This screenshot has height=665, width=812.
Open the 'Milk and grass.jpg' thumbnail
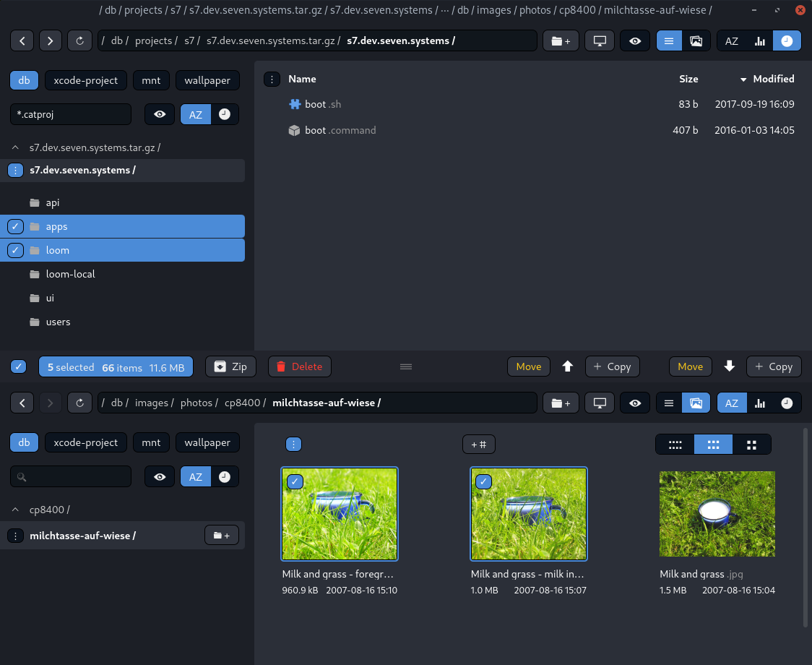717,514
